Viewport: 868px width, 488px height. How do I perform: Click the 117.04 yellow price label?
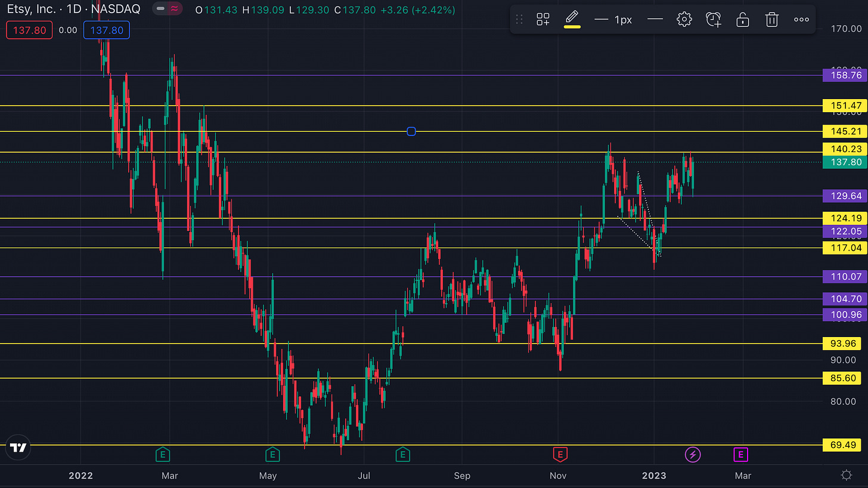(845, 248)
